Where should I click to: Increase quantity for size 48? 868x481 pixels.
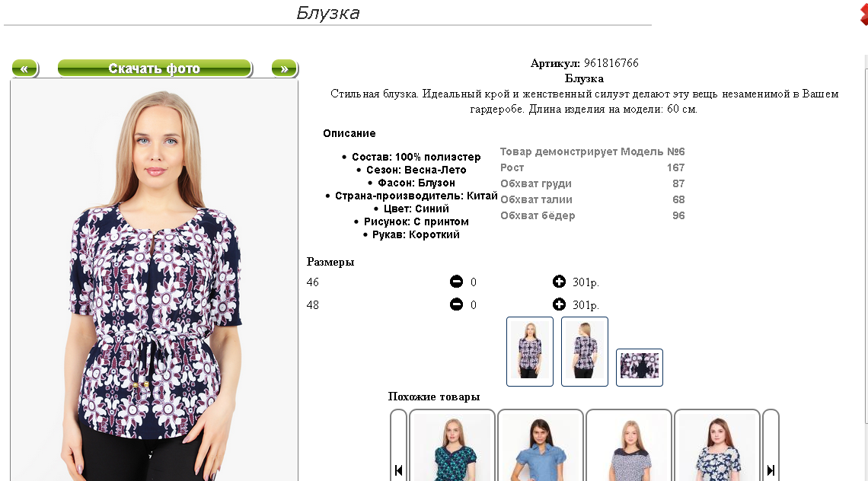(x=559, y=304)
